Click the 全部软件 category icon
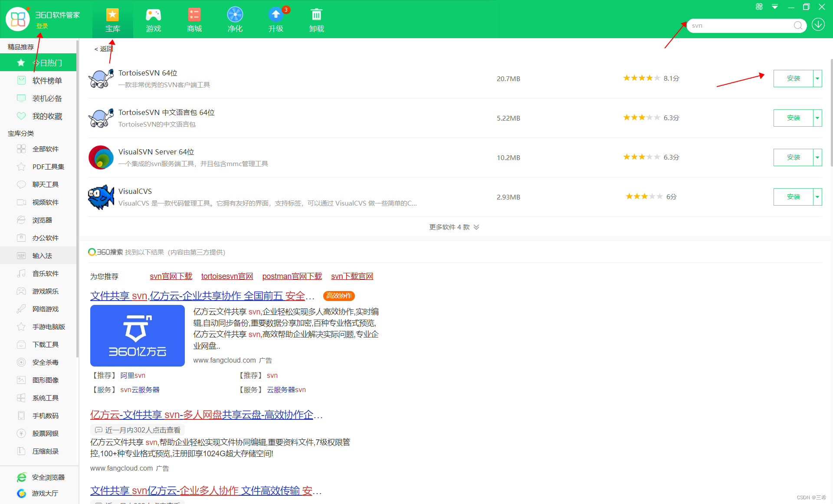Viewport: 833px width, 504px height. pos(21,149)
